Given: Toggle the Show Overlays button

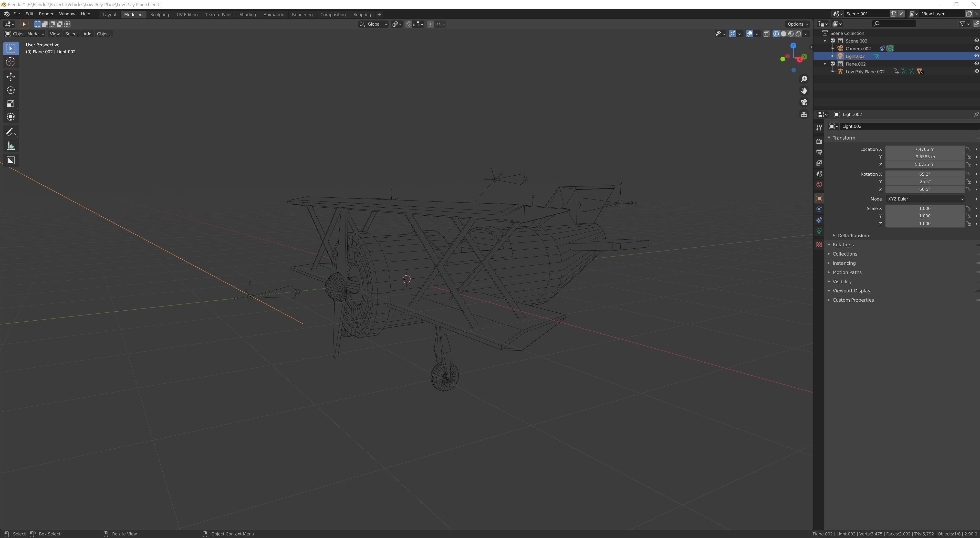Looking at the screenshot, I should pos(749,34).
